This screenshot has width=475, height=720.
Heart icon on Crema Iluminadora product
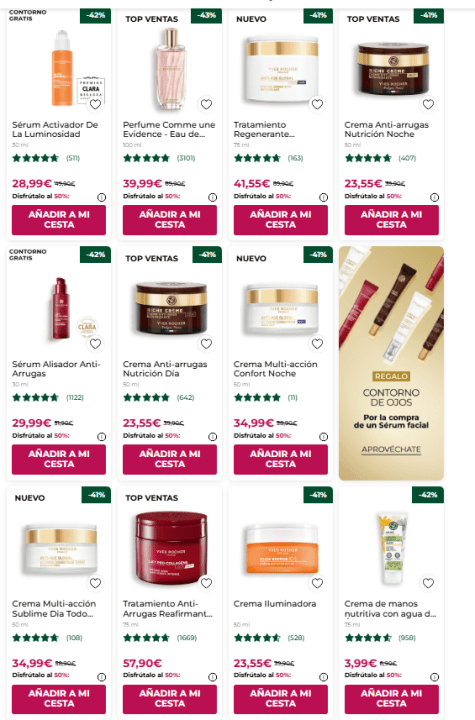[317, 583]
